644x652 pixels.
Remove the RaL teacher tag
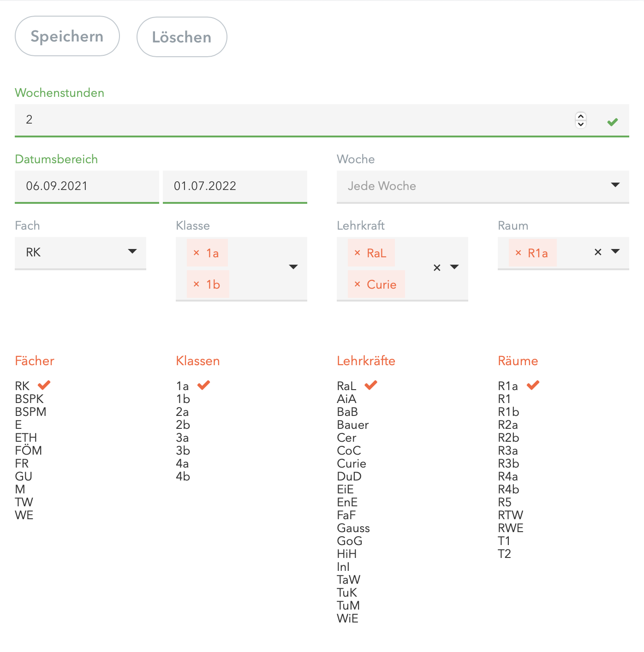[357, 253]
